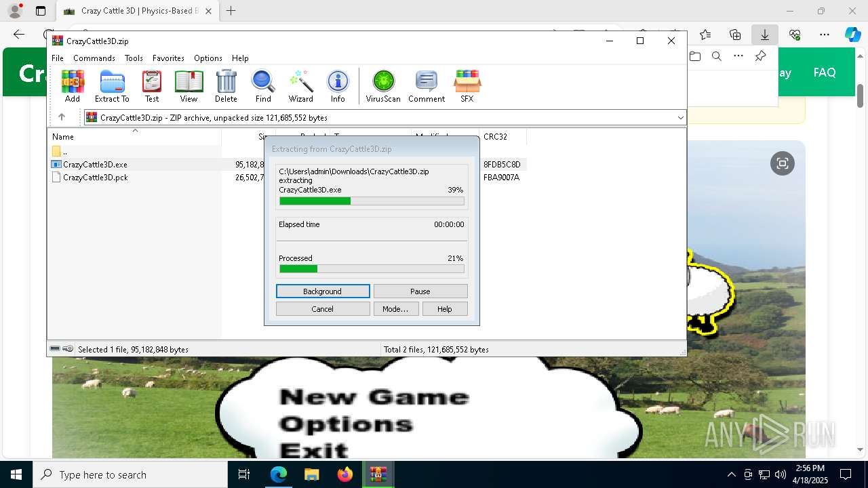
Task: Click the CrazyCattle3D.exe file progress bar
Action: [x=372, y=201]
